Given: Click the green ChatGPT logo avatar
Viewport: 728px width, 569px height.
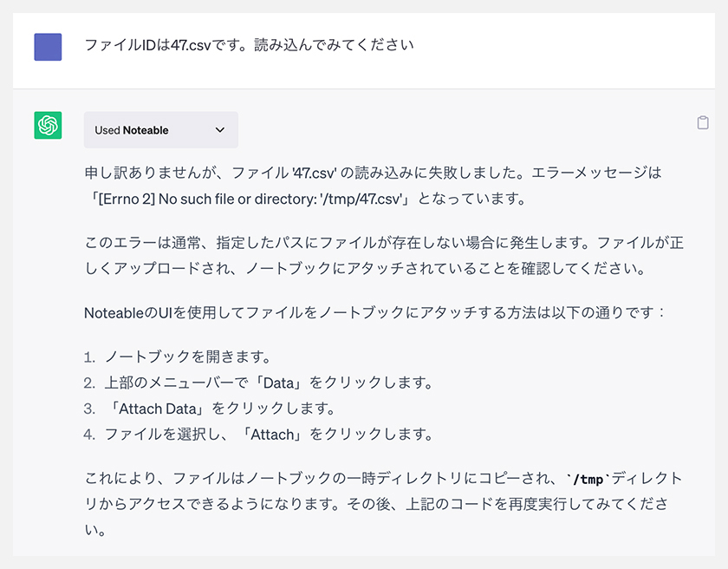Looking at the screenshot, I should (48, 125).
